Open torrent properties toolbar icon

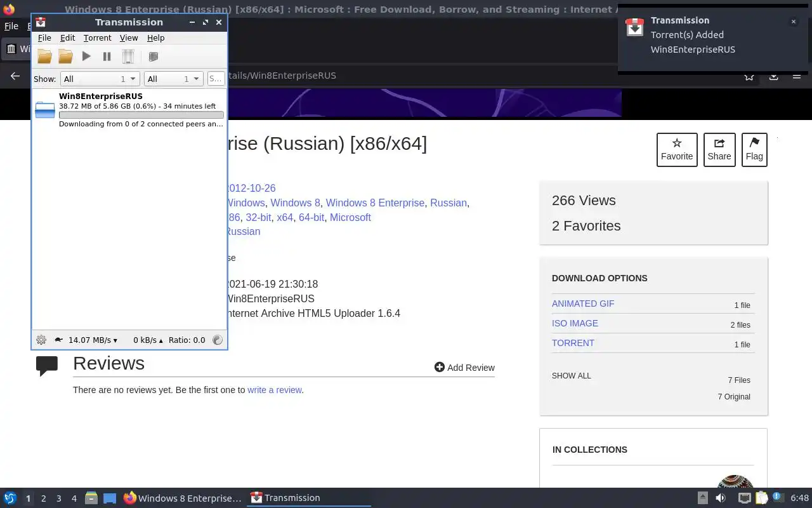(153, 57)
